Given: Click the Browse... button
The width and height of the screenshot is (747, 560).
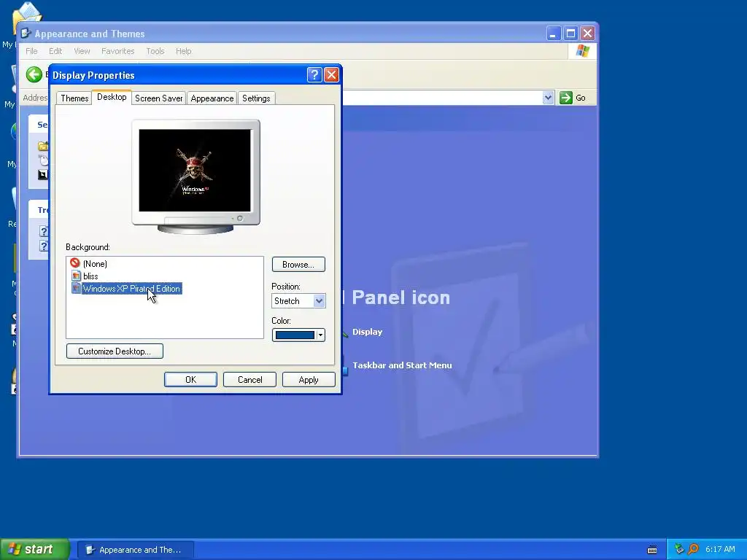Looking at the screenshot, I should point(298,264).
